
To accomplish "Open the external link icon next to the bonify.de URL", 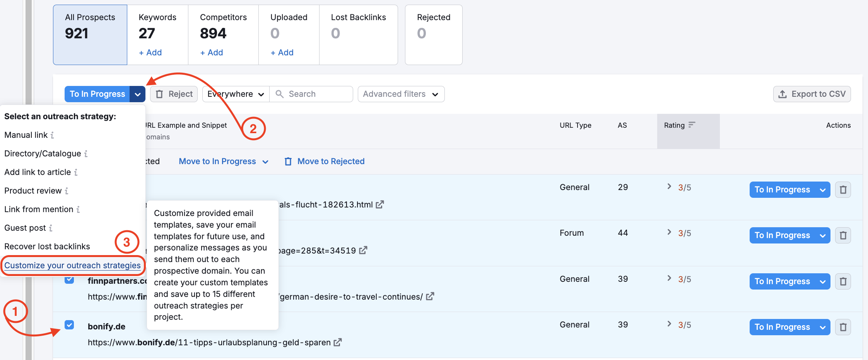I will tap(338, 342).
